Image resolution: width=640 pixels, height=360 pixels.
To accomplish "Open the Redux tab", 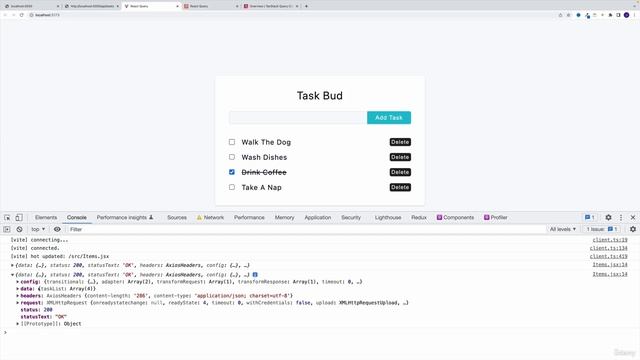I will [419, 218].
